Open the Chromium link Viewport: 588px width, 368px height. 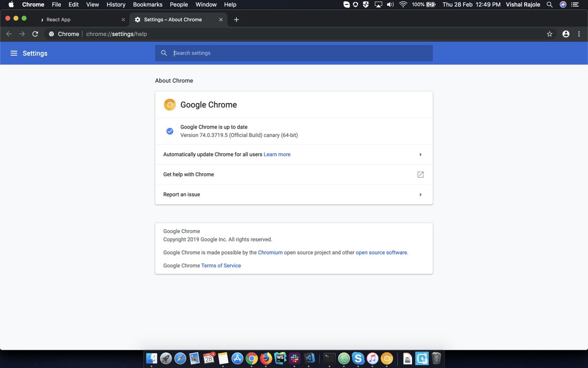pyautogui.click(x=270, y=252)
